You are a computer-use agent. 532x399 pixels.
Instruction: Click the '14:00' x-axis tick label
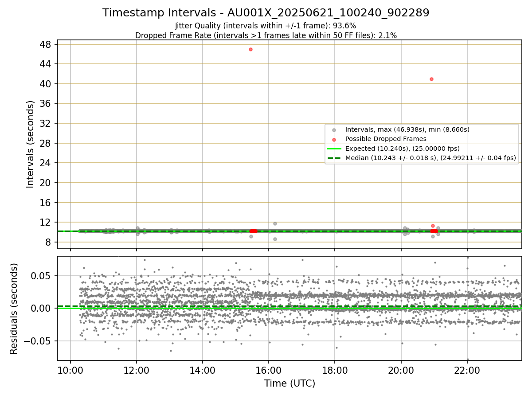click(203, 371)
